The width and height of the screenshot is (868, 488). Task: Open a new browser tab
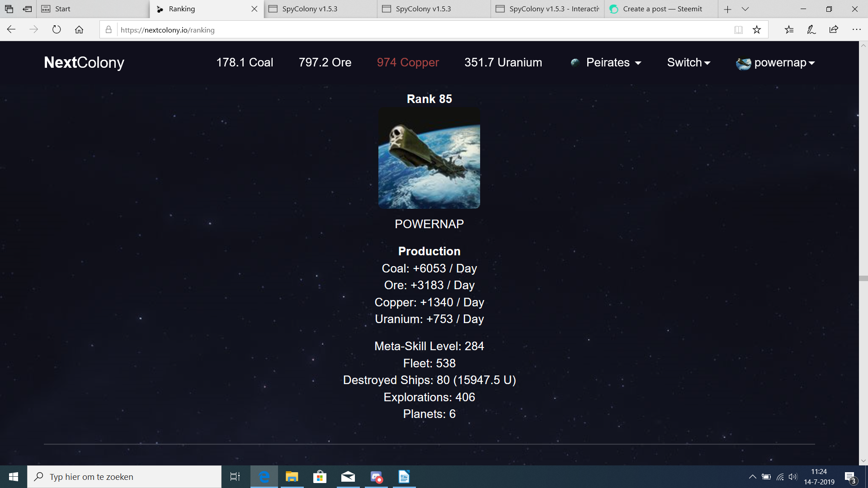tap(727, 9)
